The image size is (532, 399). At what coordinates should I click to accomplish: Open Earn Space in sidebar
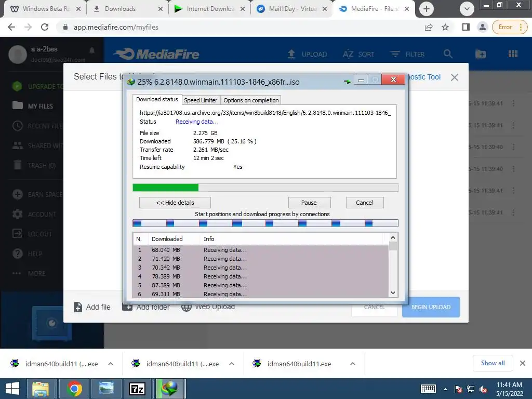click(37, 194)
